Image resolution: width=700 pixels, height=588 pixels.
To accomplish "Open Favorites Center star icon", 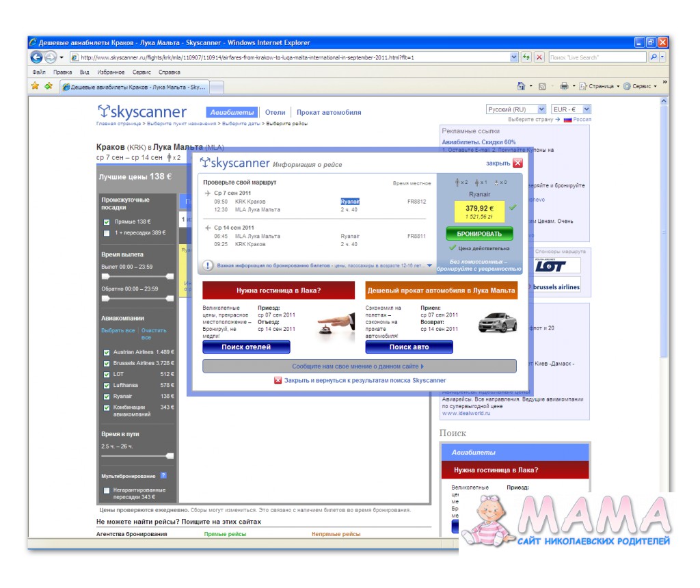I will coord(35,86).
